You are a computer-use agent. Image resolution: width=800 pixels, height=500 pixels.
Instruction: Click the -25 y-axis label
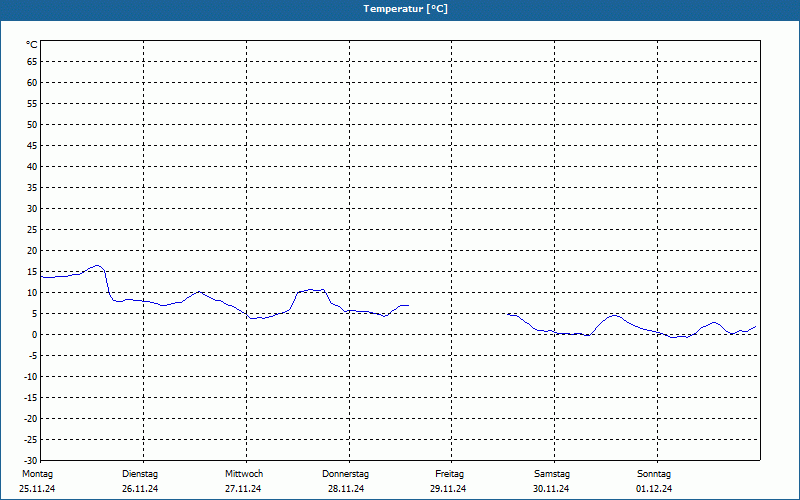[x=31, y=440]
